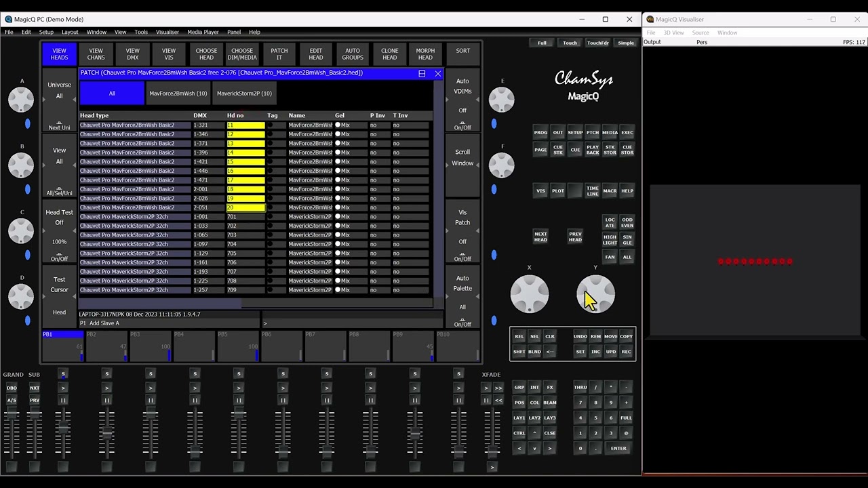Select the MaverickStorm2P (10) tab
Viewport: 868px width, 488px height.
pyautogui.click(x=244, y=94)
